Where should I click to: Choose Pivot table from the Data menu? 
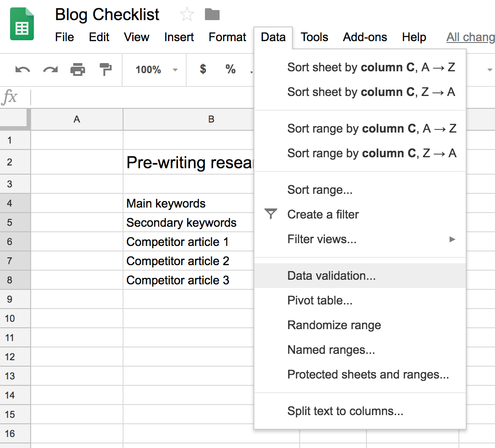319,300
